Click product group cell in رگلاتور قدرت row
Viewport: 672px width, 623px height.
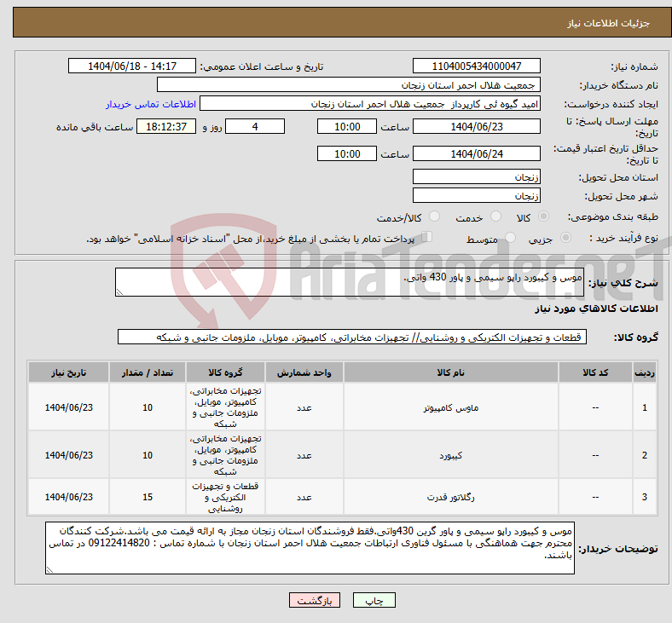point(225,497)
